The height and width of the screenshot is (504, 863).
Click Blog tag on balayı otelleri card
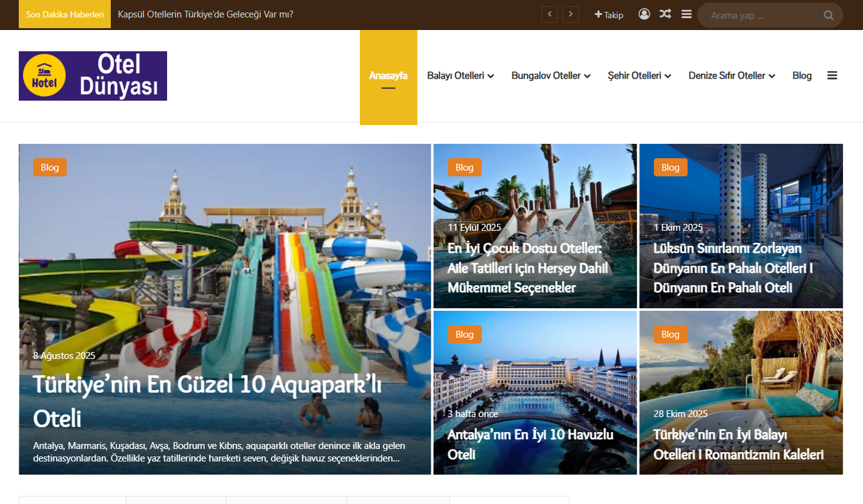pos(670,335)
